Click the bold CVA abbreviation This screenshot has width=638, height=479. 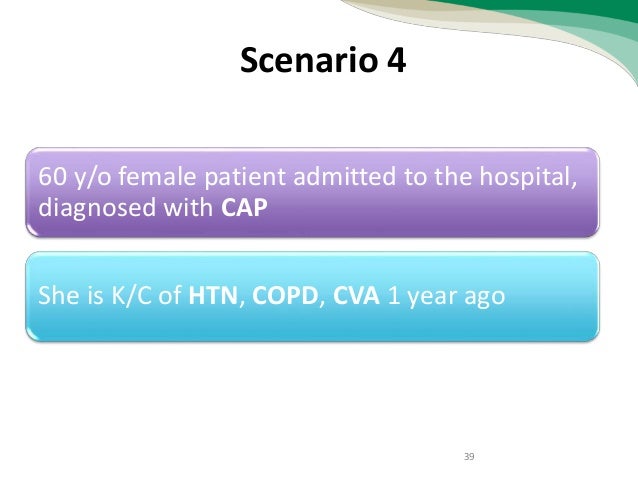tap(356, 295)
